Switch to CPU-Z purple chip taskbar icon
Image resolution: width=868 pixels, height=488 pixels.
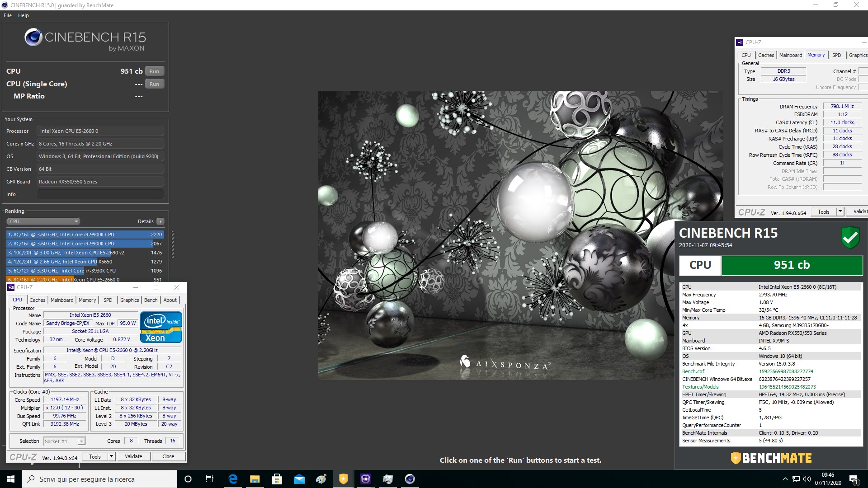366,479
